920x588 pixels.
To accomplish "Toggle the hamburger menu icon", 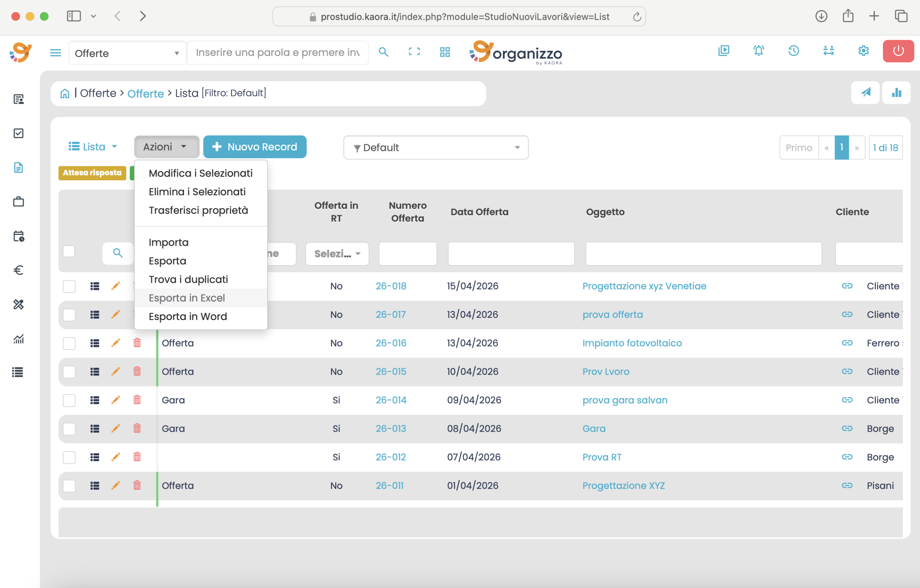I will pos(55,53).
